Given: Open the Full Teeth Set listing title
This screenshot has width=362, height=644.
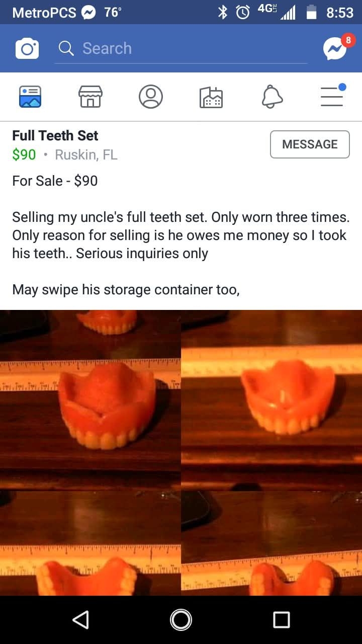Looking at the screenshot, I should tap(55, 136).
